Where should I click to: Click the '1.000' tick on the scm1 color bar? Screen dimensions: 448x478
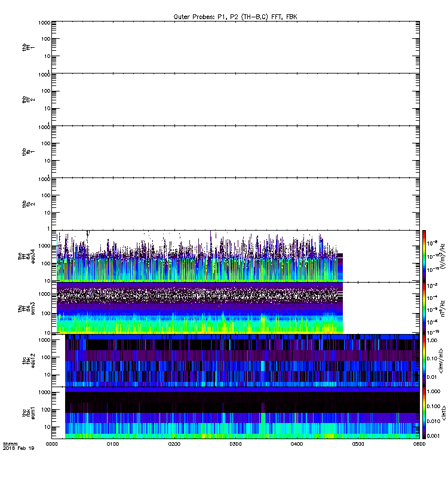coord(434,391)
